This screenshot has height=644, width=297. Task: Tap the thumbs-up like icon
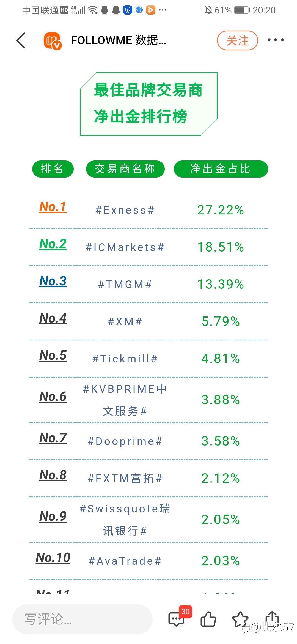208,619
